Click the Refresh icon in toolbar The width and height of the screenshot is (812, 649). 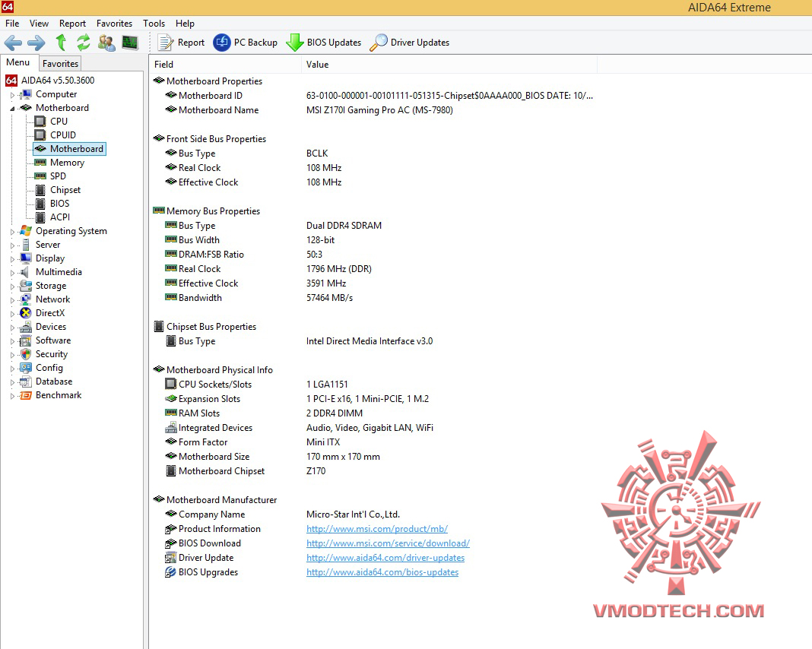pyautogui.click(x=83, y=43)
